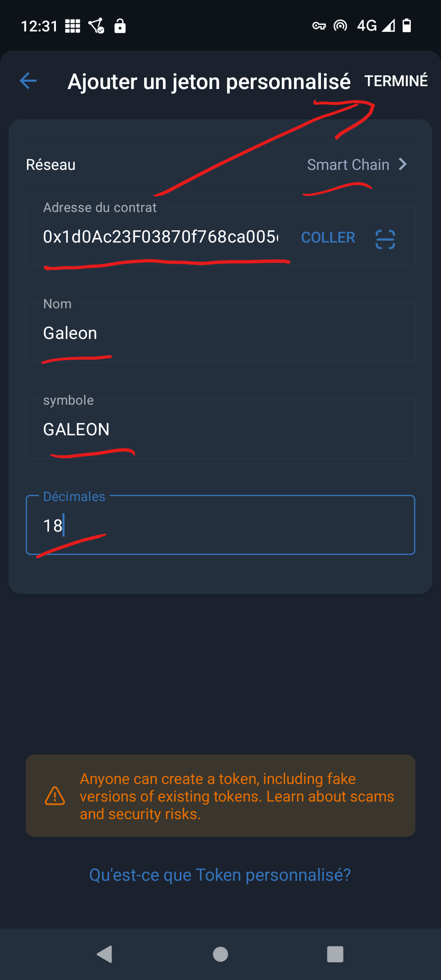Focus the Nom field containing Galeon
Image resolution: width=441 pixels, height=980 pixels.
coord(220,332)
